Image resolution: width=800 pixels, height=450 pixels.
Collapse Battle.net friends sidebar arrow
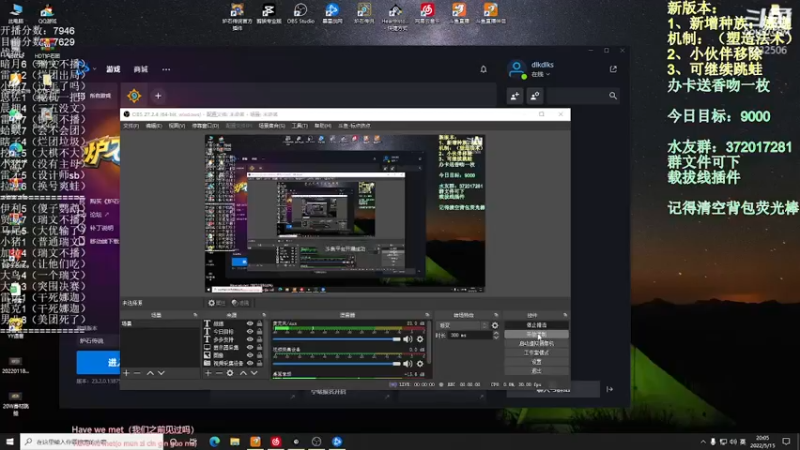610,389
